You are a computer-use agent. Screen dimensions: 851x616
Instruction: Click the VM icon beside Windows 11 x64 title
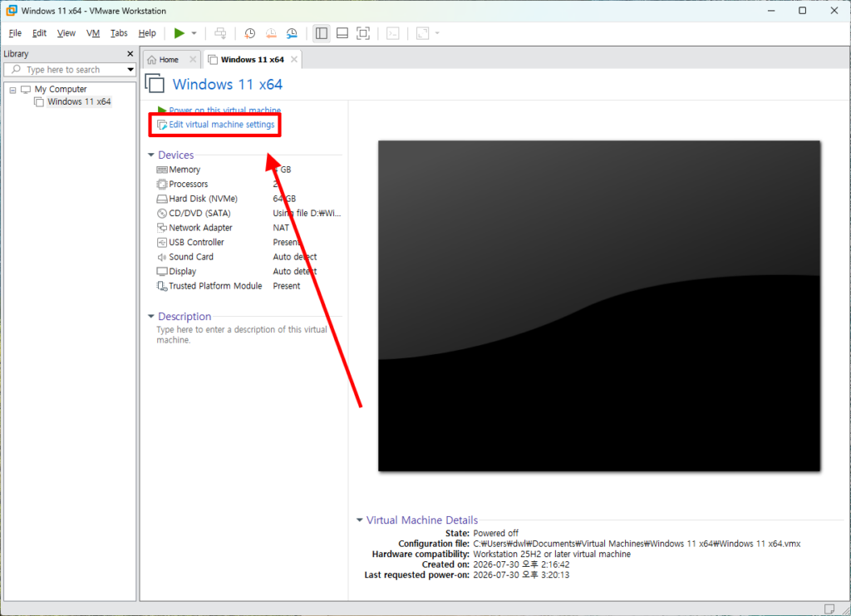(x=155, y=84)
